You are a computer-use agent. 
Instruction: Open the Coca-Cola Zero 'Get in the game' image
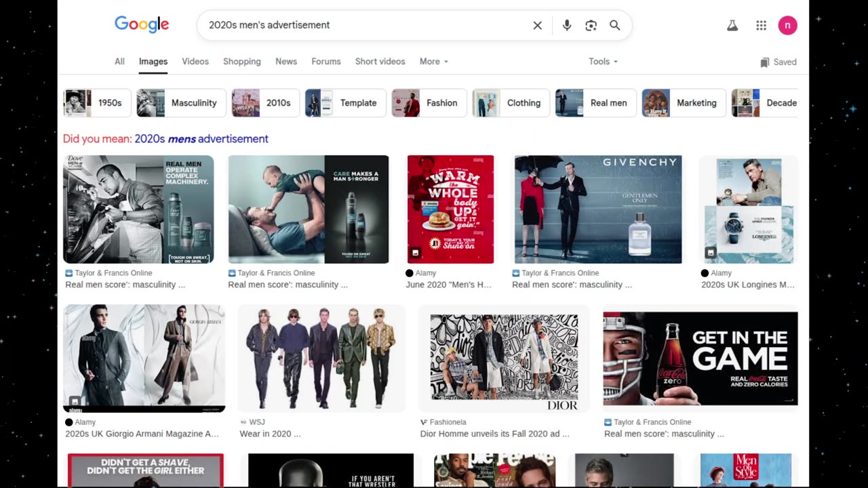pos(701,359)
